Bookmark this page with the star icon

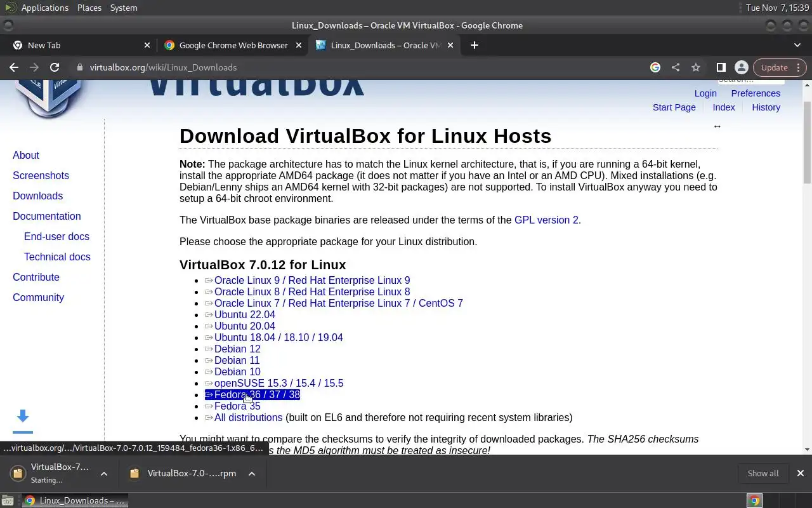coord(696,67)
